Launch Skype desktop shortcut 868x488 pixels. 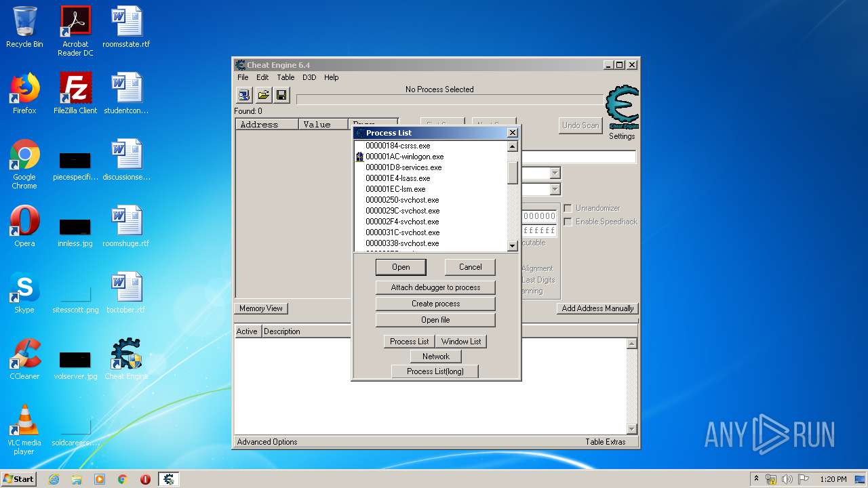(24, 293)
